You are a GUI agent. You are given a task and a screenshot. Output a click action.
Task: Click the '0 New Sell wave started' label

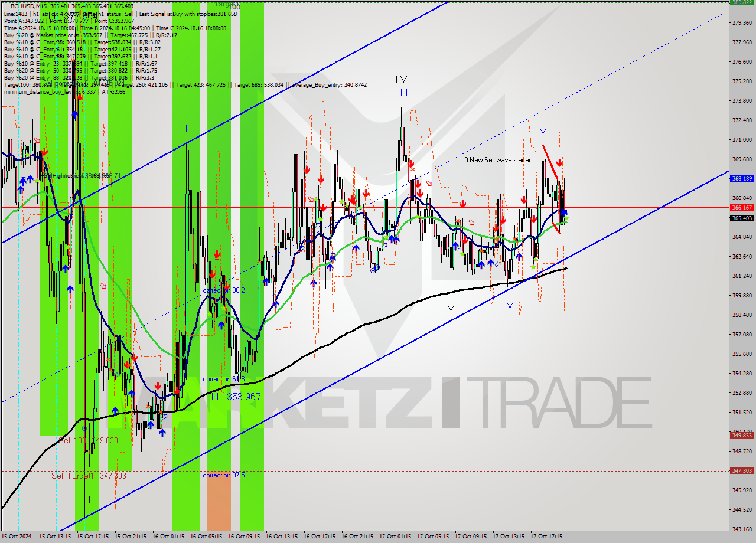(x=498, y=160)
